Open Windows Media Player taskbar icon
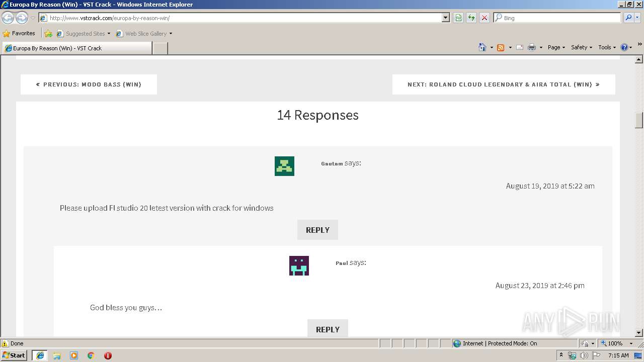The width and height of the screenshot is (644, 362). pyautogui.click(x=74, y=355)
